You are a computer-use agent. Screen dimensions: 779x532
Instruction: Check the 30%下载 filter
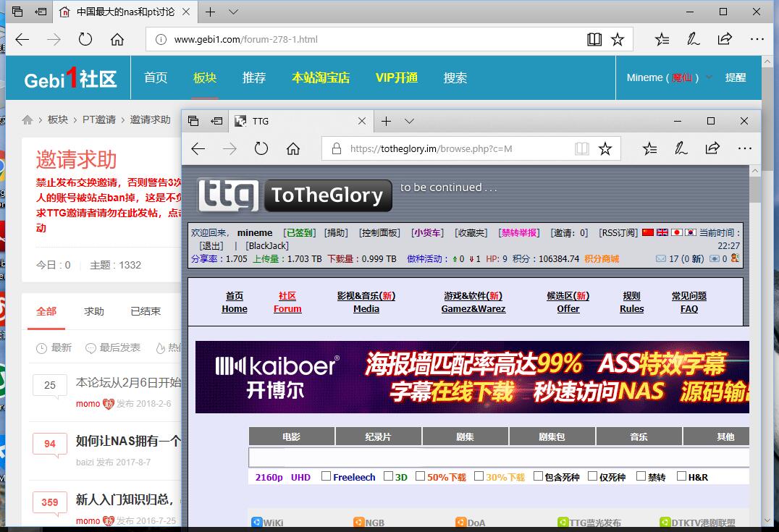coord(479,476)
